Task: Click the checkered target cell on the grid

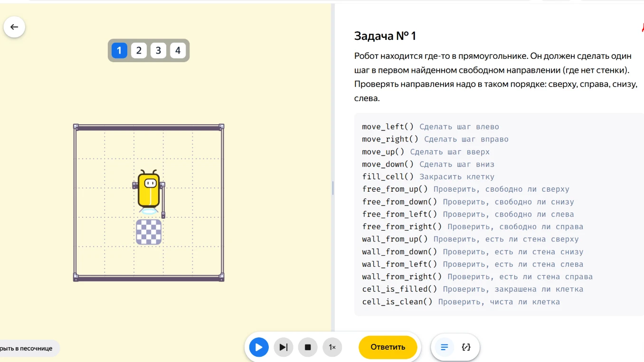Action: 149,232
